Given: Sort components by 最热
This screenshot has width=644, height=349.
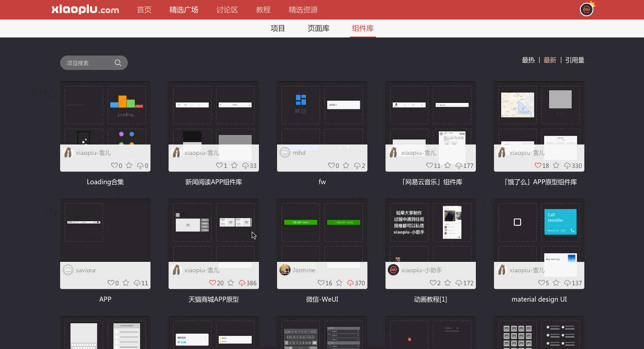Looking at the screenshot, I should point(528,60).
